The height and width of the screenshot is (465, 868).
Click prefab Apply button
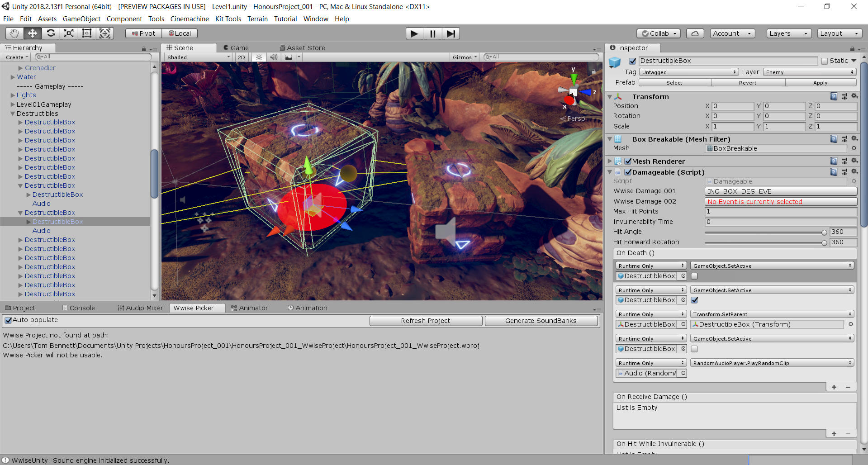click(x=821, y=83)
